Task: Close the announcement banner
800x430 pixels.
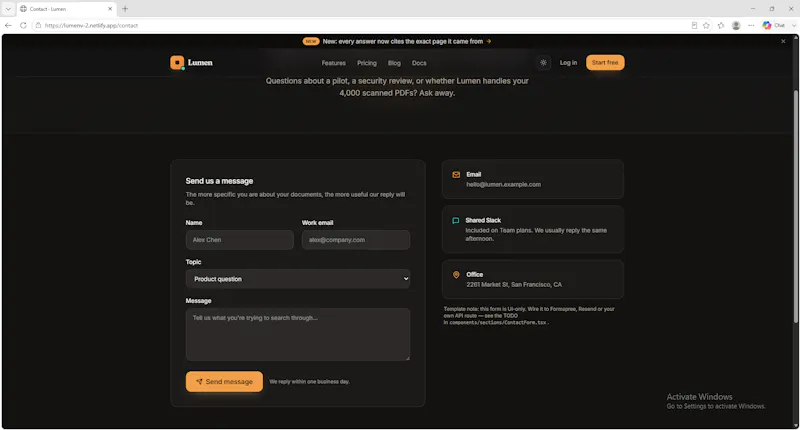Action: [783, 41]
